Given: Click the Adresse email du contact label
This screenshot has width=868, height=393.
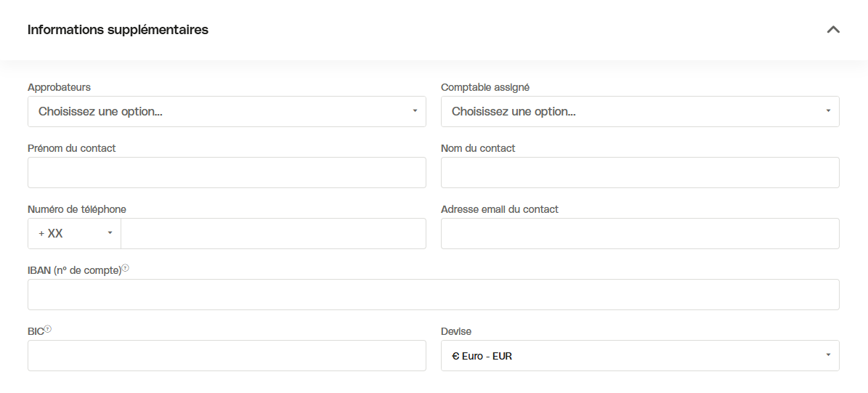Looking at the screenshot, I should point(499,209).
